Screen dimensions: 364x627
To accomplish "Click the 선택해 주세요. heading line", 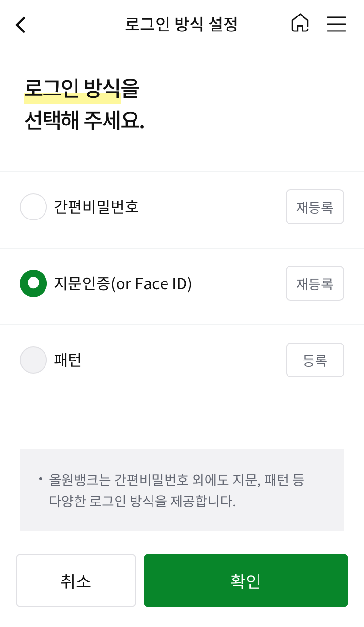I will pos(84,121).
